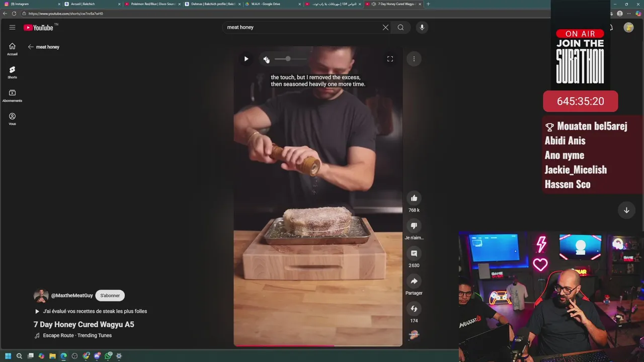The height and width of the screenshot is (362, 644).
Task: Start voice search with microphone
Action: click(422, 27)
